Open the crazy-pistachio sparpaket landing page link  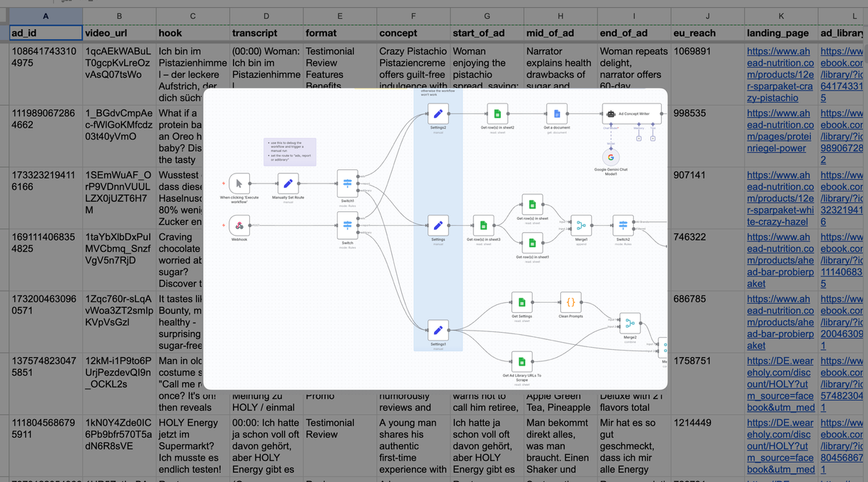pyautogui.click(x=780, y=74)
